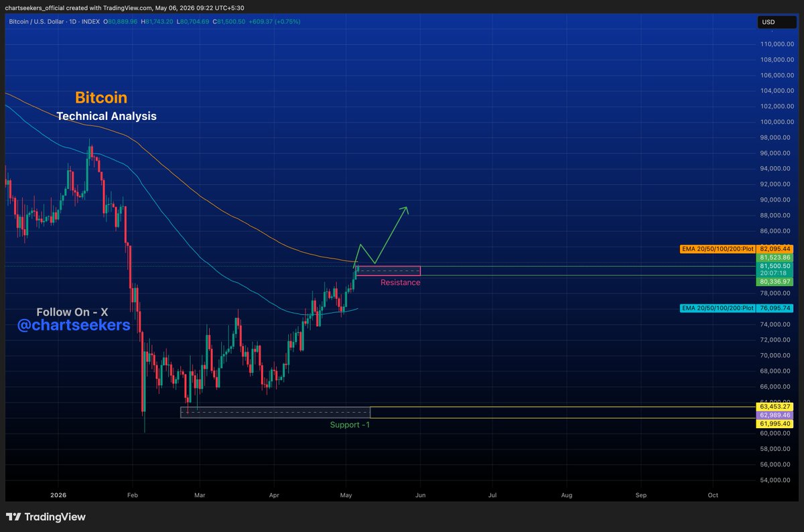Screen dimensions: 804x532
Task: Select the pink Resistance zone rectangle
Action: tap(389, 271)
